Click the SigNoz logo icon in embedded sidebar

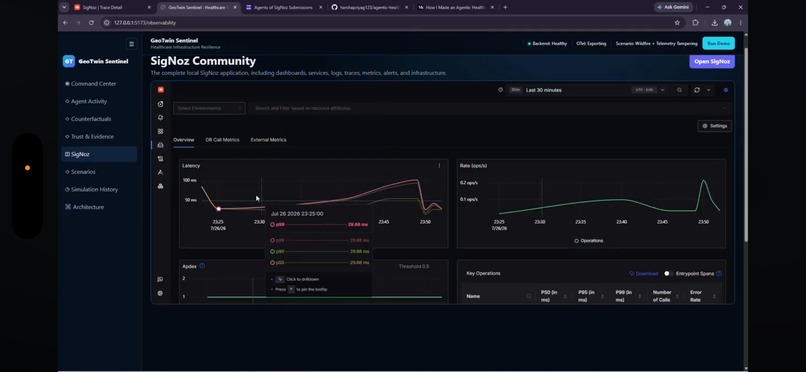pos(160,90)
